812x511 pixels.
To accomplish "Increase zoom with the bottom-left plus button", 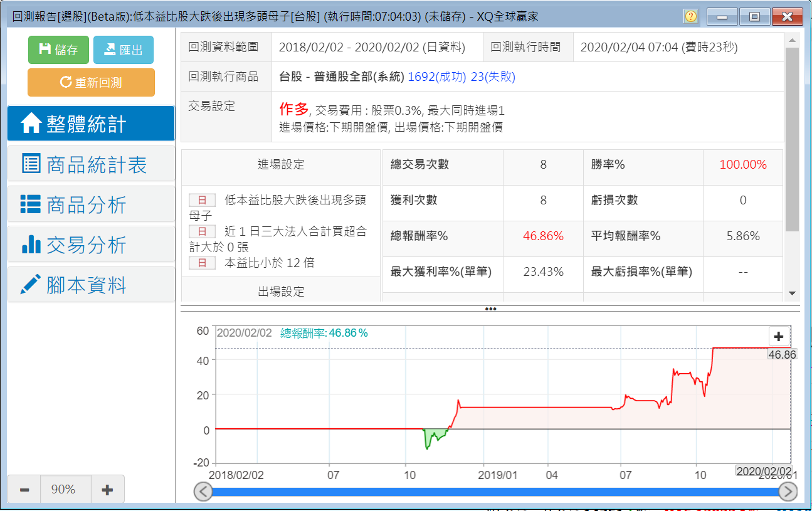I will point(107,490).
